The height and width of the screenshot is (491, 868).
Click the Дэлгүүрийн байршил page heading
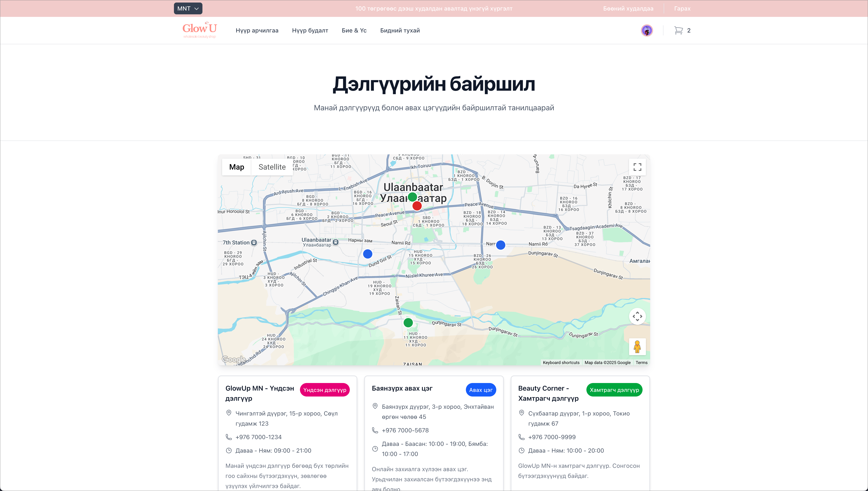point(434,84)
